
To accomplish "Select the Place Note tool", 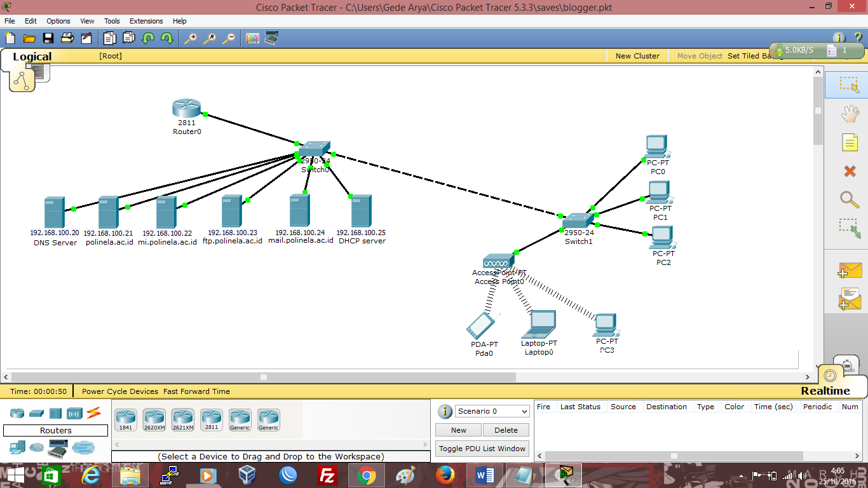I will coord(850,142).
